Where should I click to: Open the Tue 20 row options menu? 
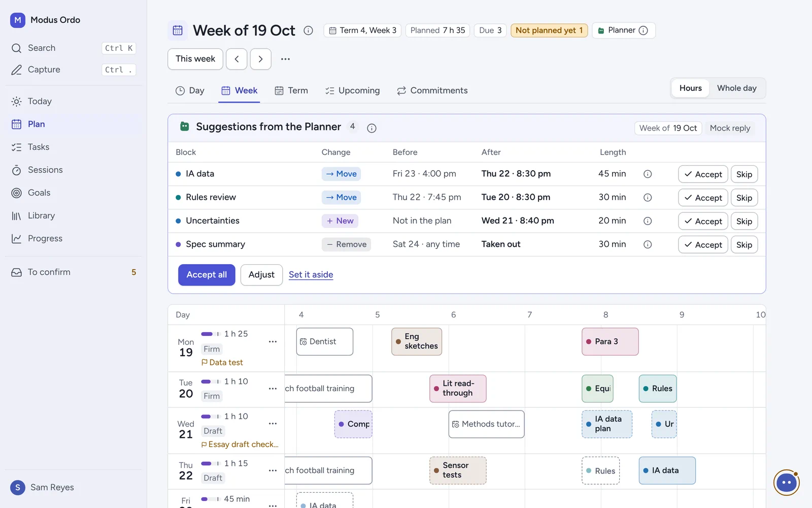pyautogui.click(x=273, y=389)
